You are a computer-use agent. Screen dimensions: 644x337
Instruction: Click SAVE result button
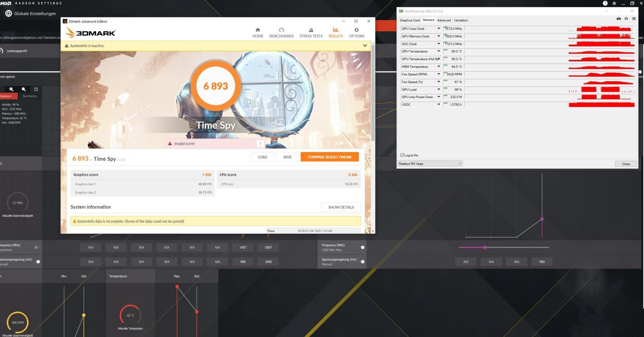287,157
